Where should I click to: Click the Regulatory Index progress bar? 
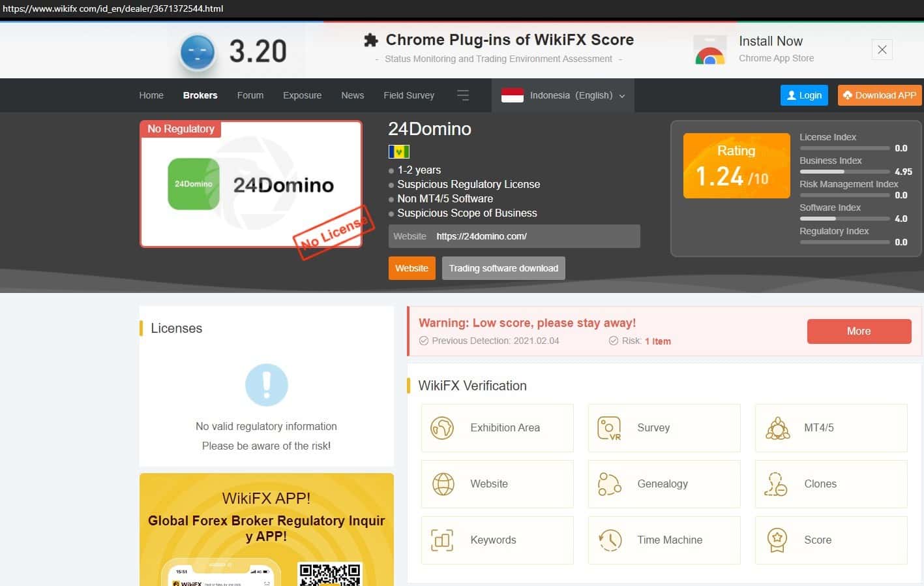tap(844, 242)
